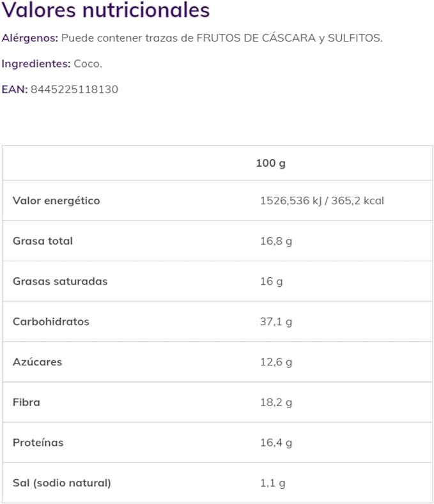Select the Azúcares row label

(x=37, y=362)
